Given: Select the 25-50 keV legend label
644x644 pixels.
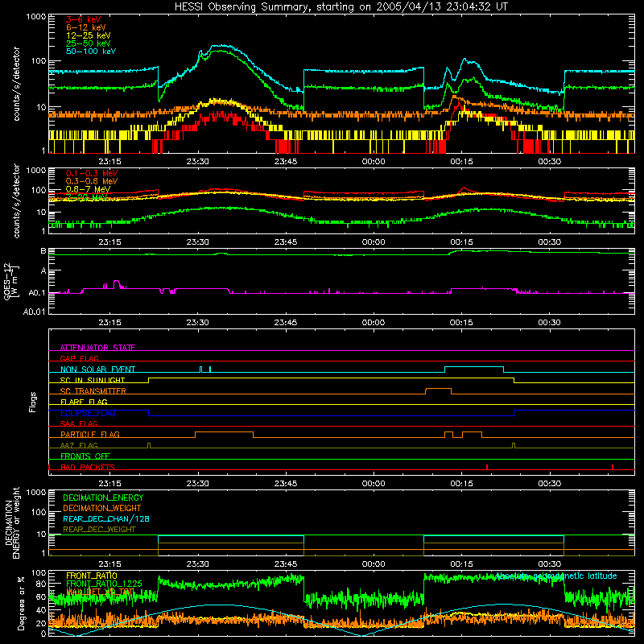Looking at the screenshot, I should pos(88,43).
